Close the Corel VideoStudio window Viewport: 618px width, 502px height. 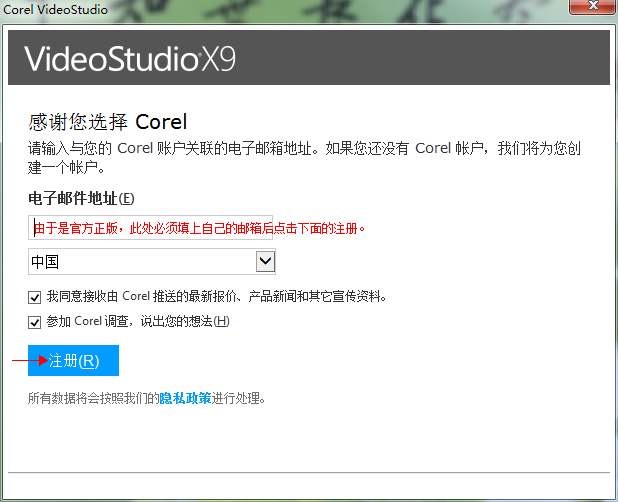593,7
